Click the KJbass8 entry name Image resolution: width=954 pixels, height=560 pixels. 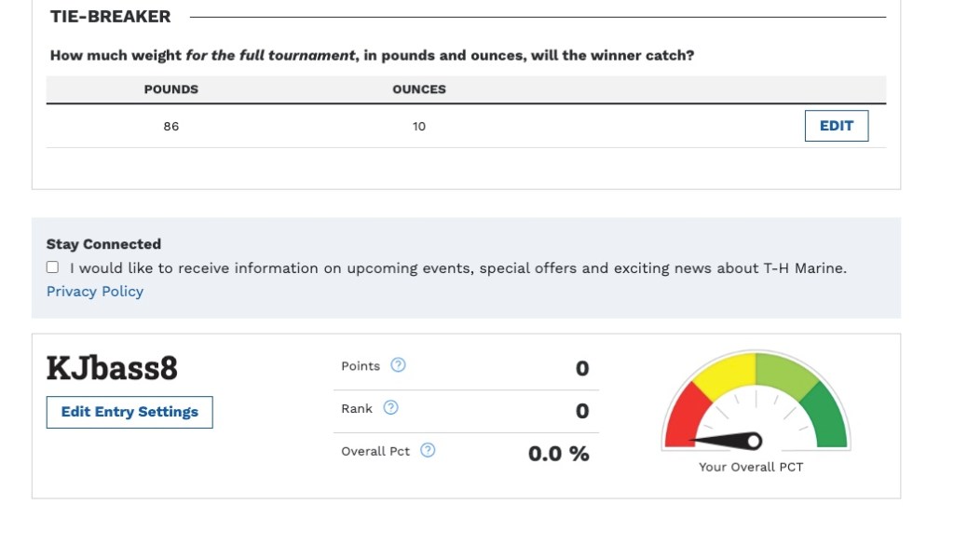point(112,369)
